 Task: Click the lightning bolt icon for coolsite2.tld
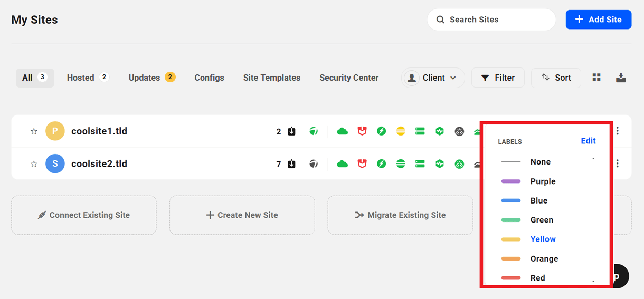(382, 164)
